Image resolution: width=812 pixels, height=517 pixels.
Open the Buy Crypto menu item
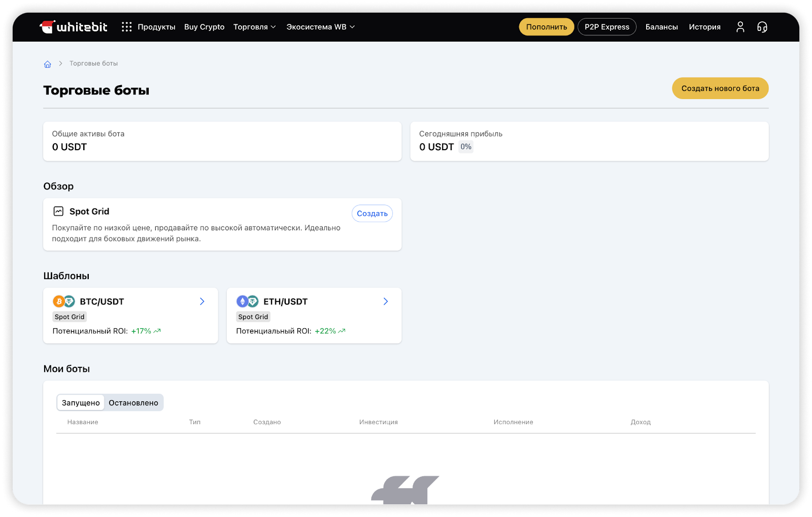click(204, 27)
